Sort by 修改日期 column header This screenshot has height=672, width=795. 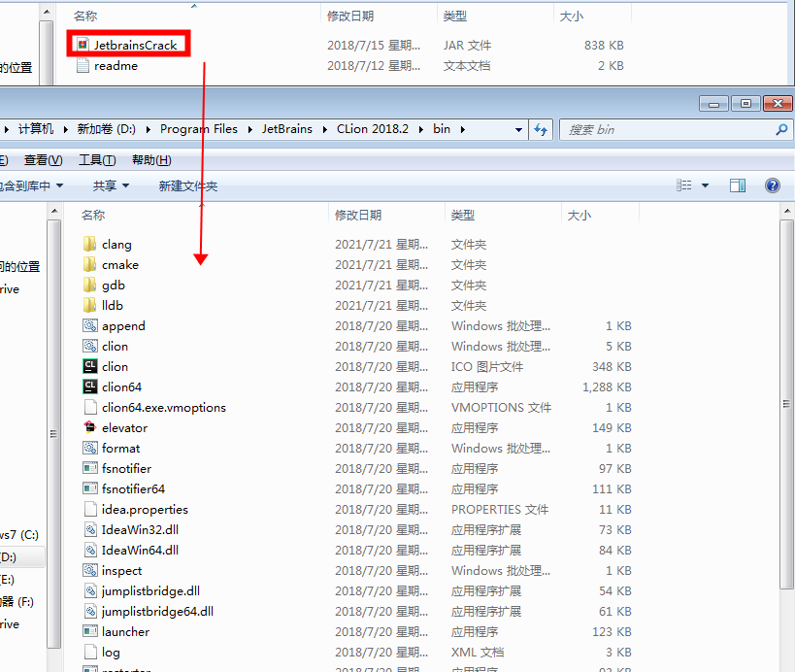pos(358,215)
